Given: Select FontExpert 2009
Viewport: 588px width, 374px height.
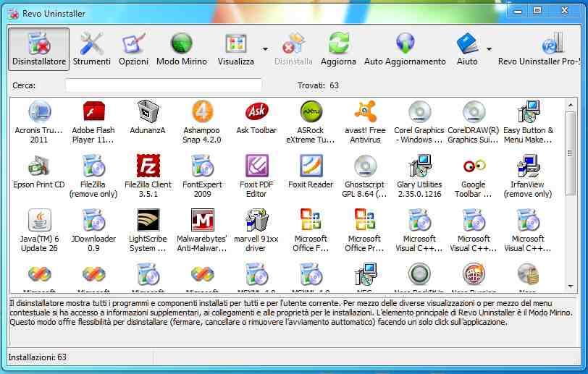Looking at the screenshot, I should [x=202, y=177].
